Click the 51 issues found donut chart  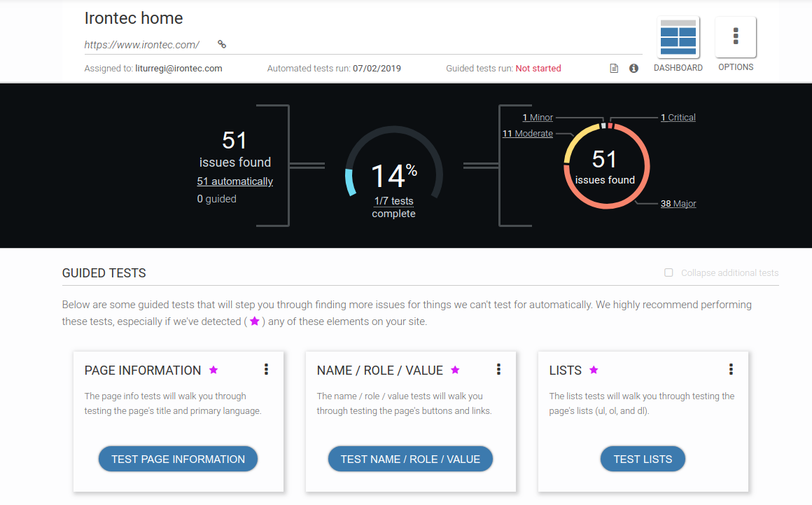point(606,166)
